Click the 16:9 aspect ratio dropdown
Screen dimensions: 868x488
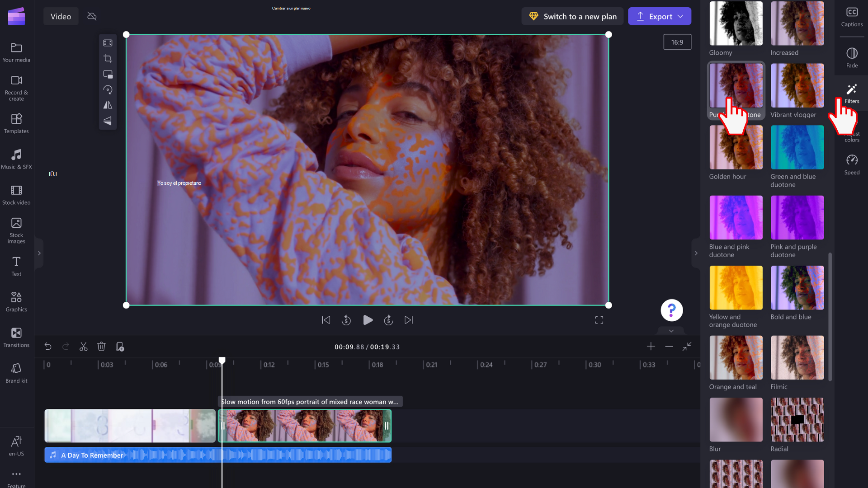pyautogui.click(x=677, y=42)
